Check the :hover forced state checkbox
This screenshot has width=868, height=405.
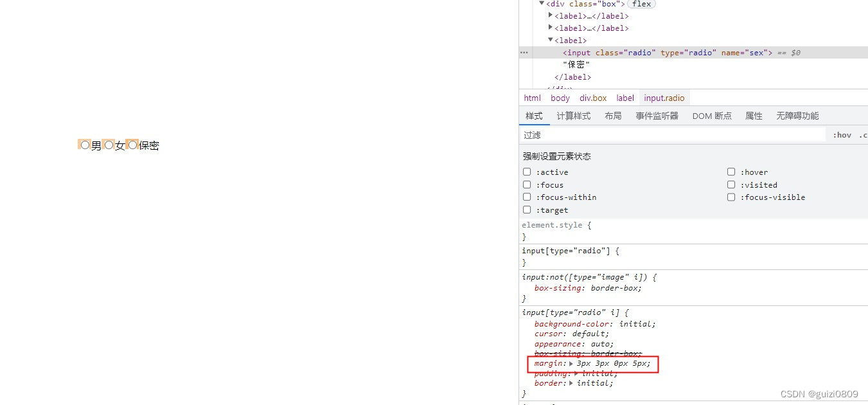[x=731, y=172]
